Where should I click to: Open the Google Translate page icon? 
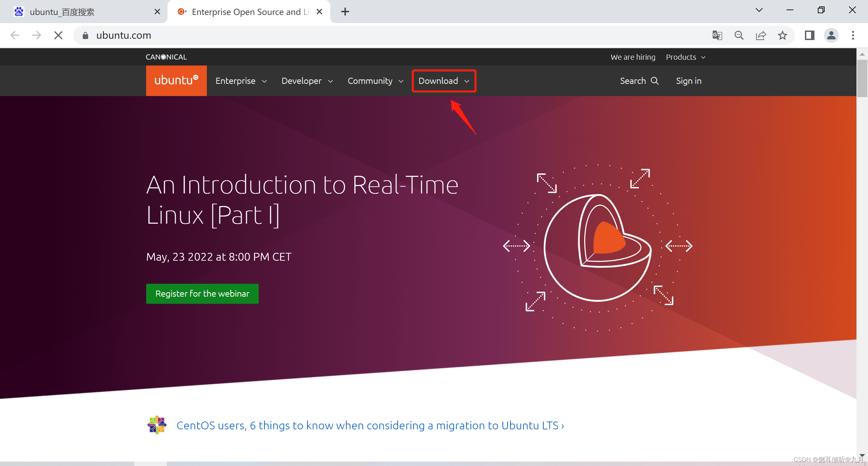pyautogui.click(x=717, y=35)
